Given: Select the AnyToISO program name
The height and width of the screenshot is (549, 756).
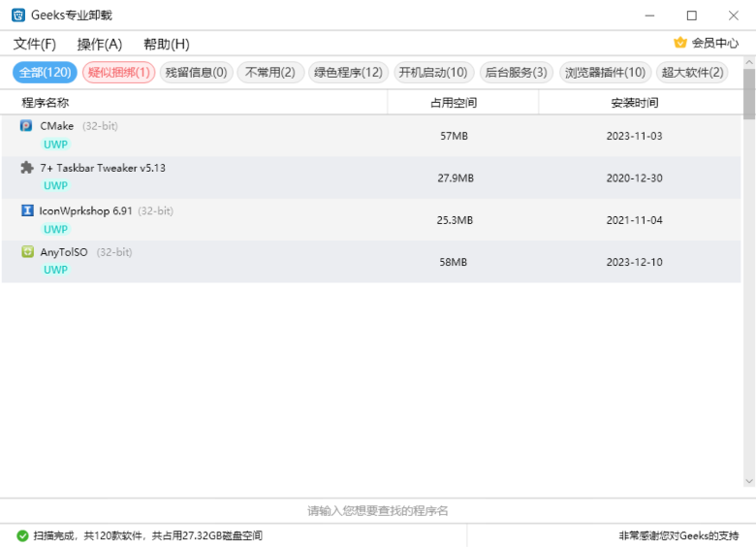Looking at the screenshot, I should [x=64, y=252].
